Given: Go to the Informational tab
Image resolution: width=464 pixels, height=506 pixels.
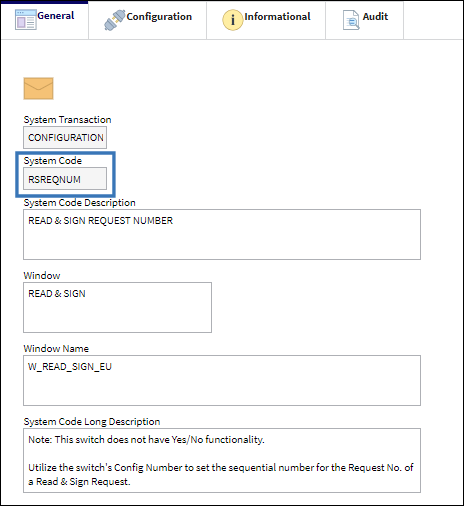Looking at the screenshot, I should tap(266, 20).
